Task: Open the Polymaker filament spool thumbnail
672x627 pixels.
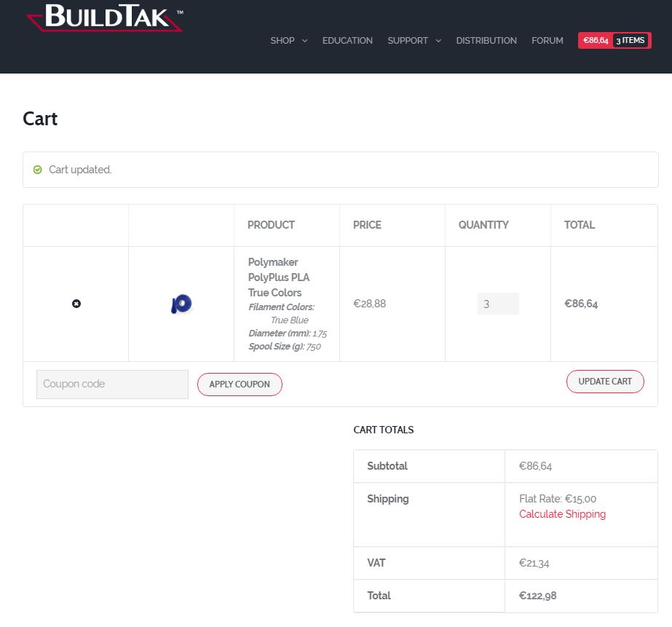Action: tap(181, 304)
